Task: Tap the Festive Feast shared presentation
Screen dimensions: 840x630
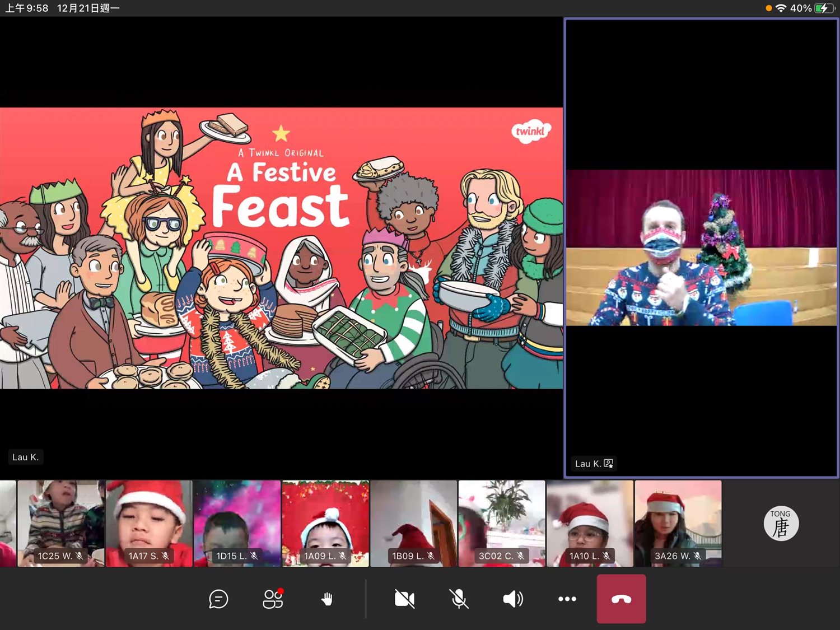Action: 281,248
